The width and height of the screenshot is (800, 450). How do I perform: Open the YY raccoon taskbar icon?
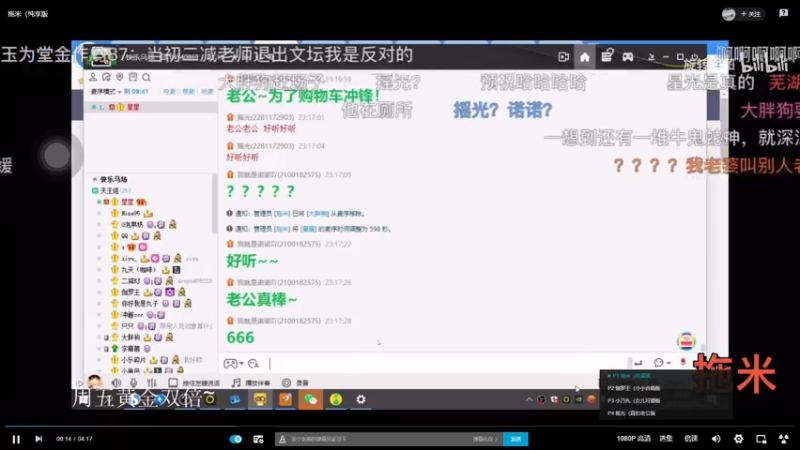260,399
